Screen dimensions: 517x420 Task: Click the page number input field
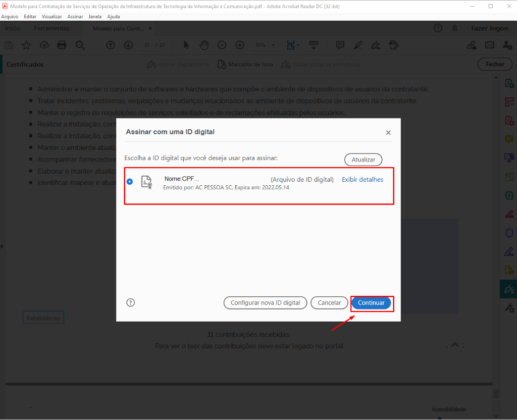[x=147, y=45]
